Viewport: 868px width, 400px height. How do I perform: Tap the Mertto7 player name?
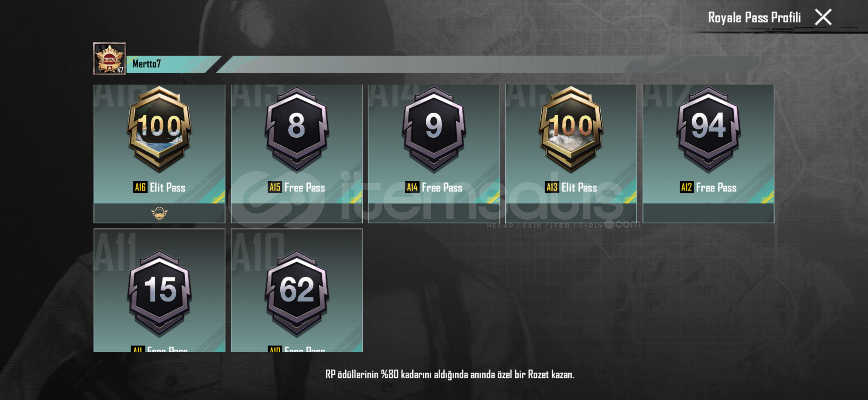147,64
